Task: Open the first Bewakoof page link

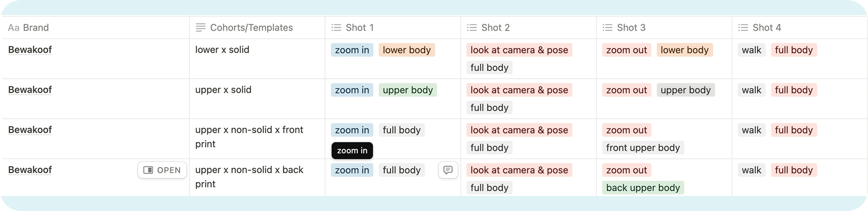Action: click(x=30, y=50)
